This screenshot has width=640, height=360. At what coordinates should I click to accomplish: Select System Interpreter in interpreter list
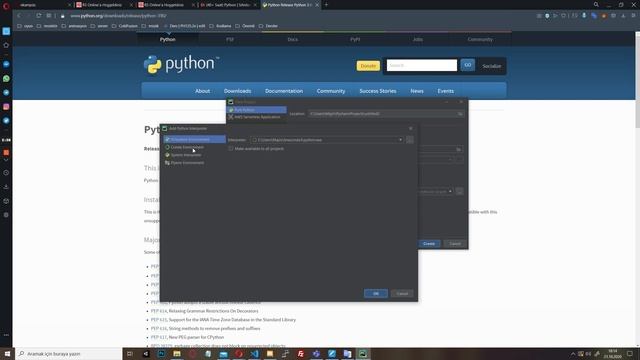(x=186, y=155)
